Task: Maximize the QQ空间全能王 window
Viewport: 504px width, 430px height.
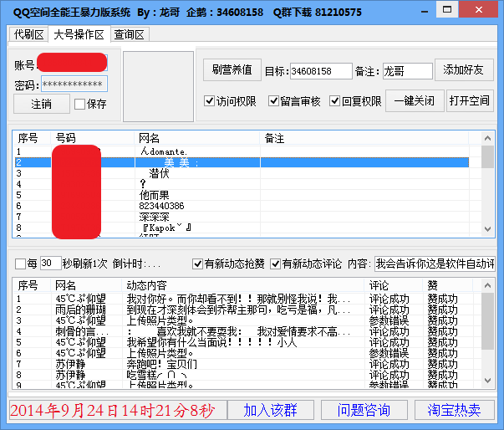Action: coord(447,10)
